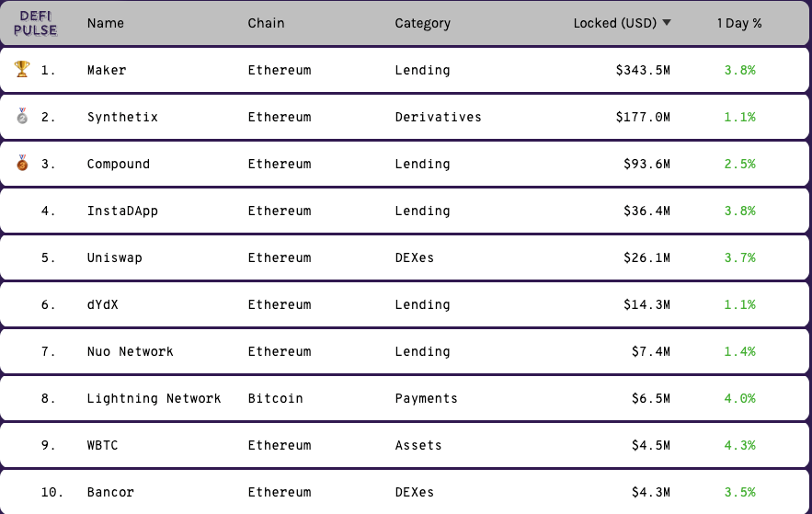
Task: Sort by the Category column header
Action: coord(422,23)
